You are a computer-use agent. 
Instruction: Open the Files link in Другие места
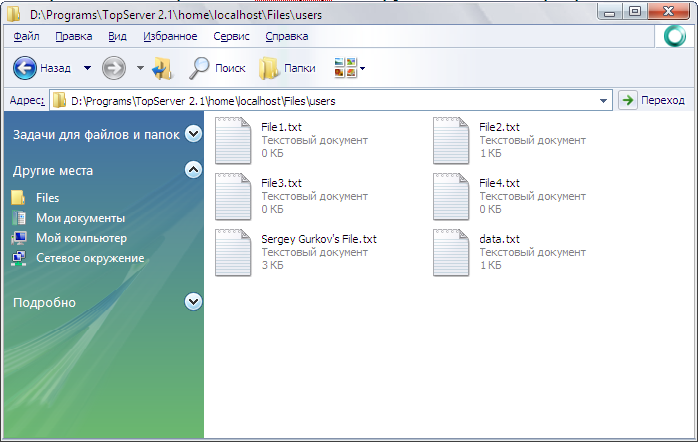(48, 198)
